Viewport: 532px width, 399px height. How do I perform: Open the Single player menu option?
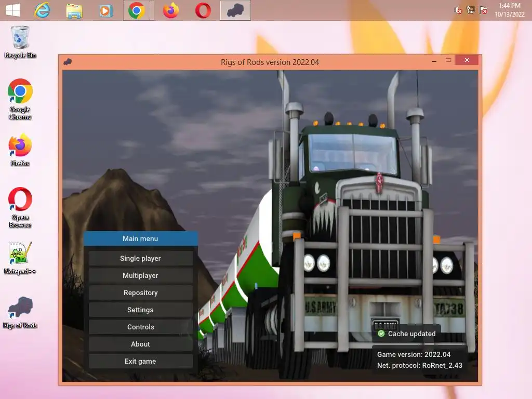coord(140,259)
